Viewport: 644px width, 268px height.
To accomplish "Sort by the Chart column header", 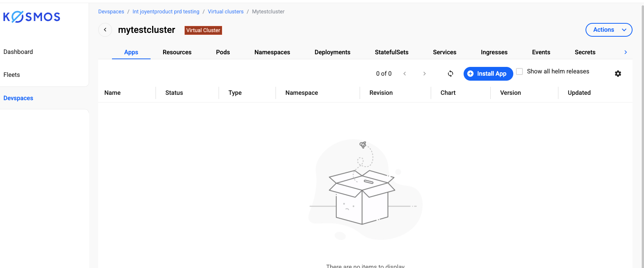I will click(x=448, y=93).
